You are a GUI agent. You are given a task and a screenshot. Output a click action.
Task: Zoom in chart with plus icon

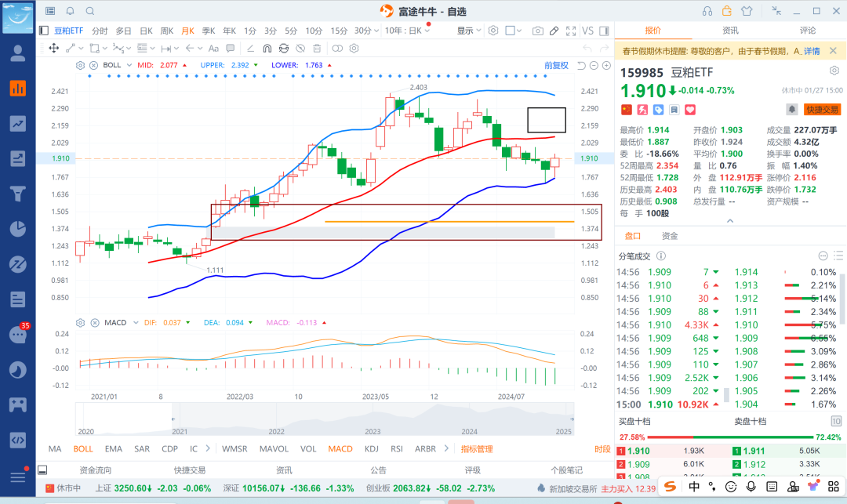[606, 65]
